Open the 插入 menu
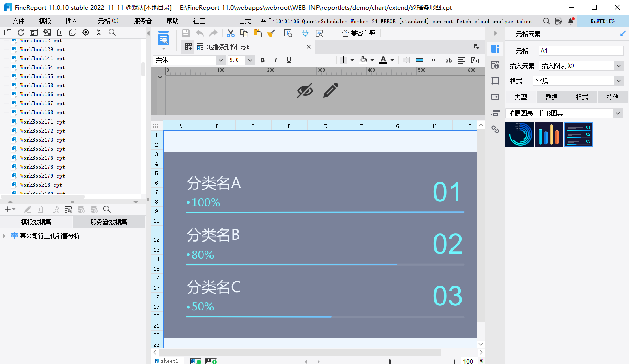Viewport: 629px width, 364px height. coord(72,21)
